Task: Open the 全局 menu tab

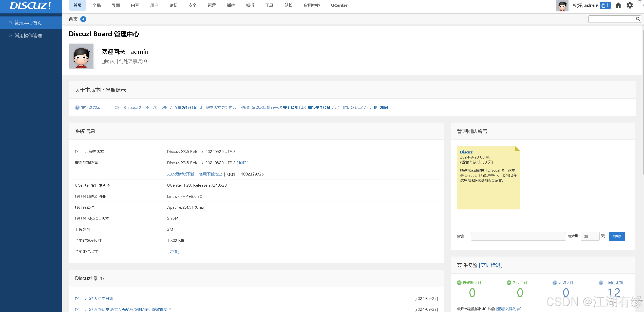Action: pos(97,5)
